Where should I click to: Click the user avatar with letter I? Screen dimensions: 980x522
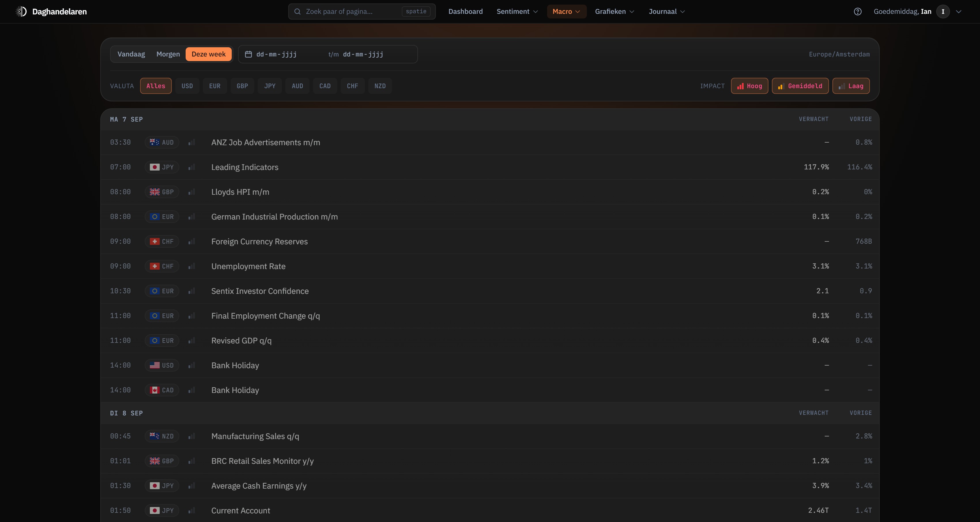pyautogui.click(x=943, y=12)
